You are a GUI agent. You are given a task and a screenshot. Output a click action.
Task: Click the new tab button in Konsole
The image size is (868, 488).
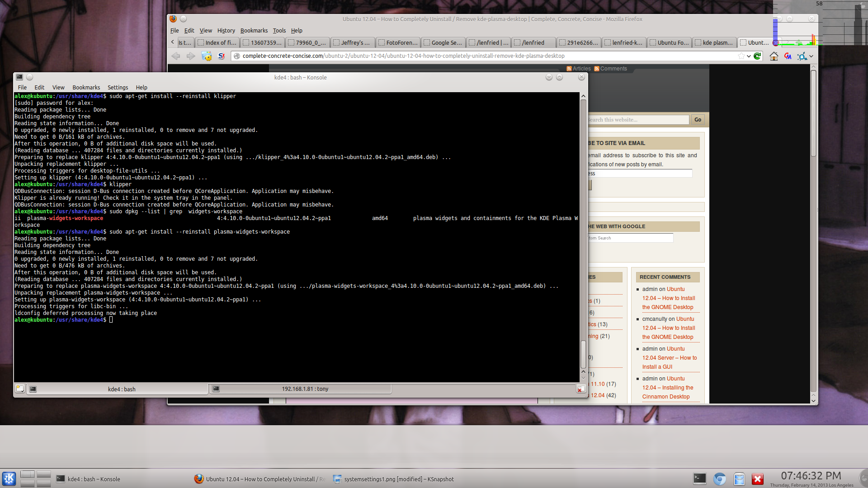point(20,389)
